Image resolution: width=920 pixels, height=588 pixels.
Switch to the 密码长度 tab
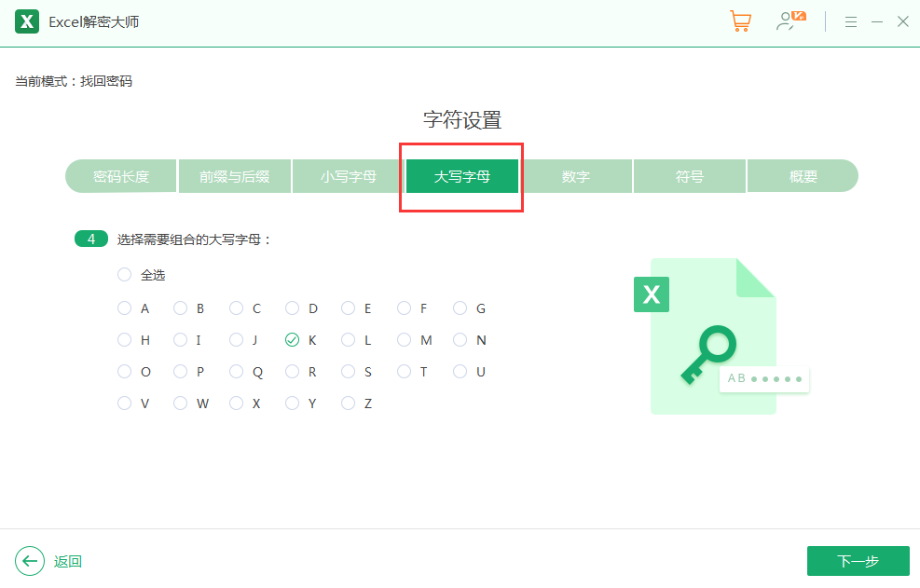(121, 176)
